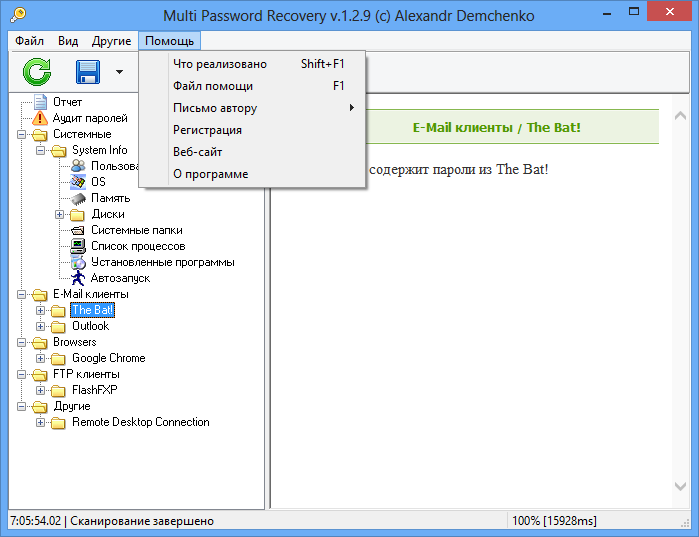Image resolution: width=699 pixels, height=537 pixels.
Task: Click the scroll down arrow in content pane
Action: [680, 486]
